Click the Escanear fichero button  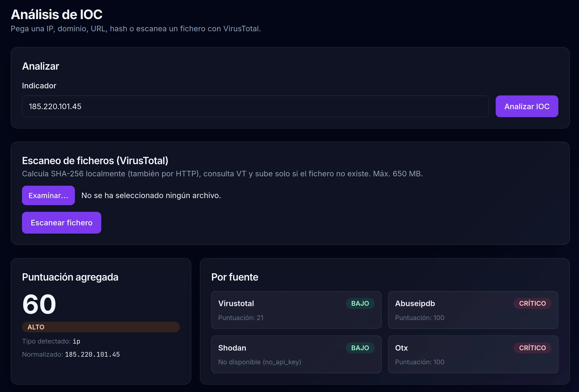click(62, 223)
